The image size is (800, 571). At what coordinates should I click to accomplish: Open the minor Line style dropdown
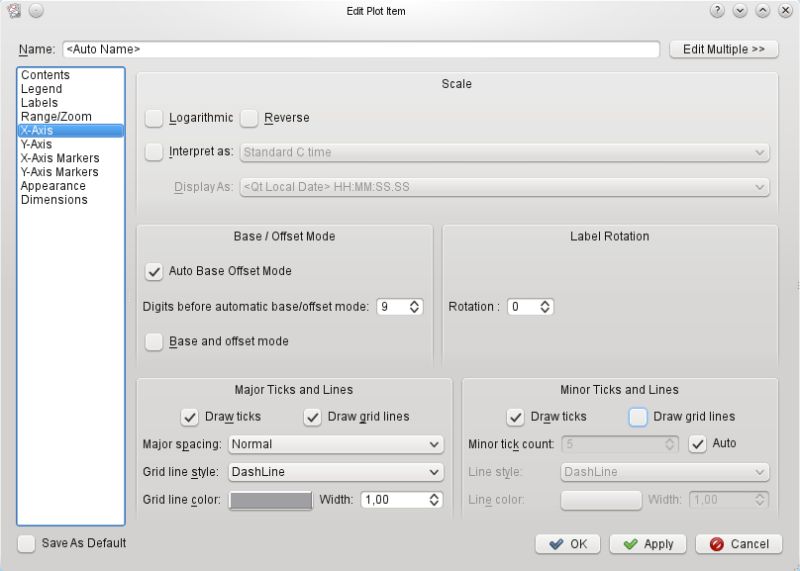point(665,471)
